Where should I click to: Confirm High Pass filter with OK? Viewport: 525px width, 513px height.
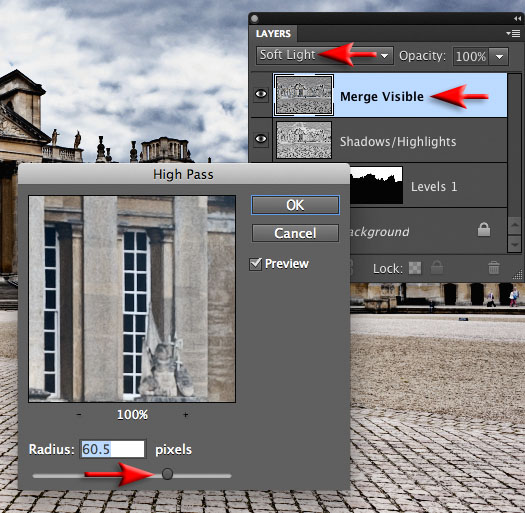295,205
